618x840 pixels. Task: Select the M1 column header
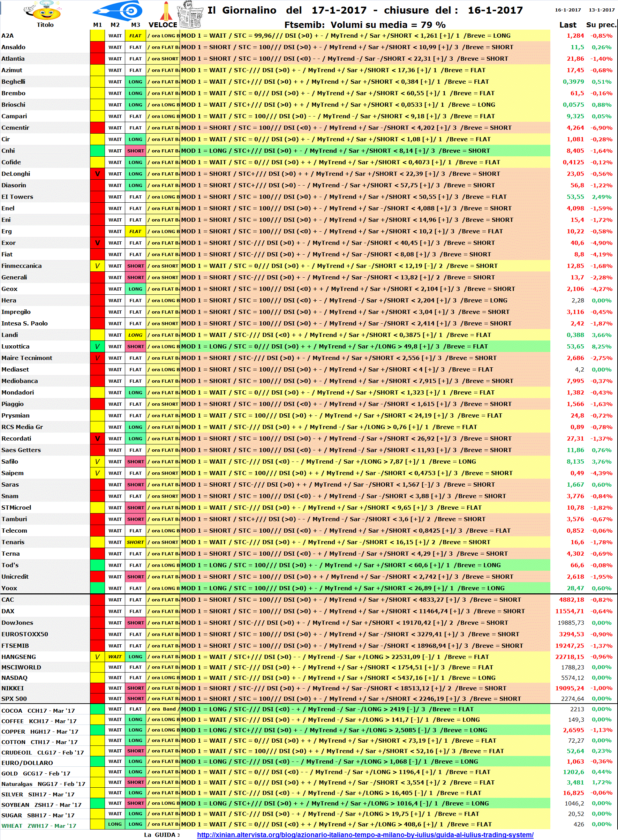tap(98, 25)
